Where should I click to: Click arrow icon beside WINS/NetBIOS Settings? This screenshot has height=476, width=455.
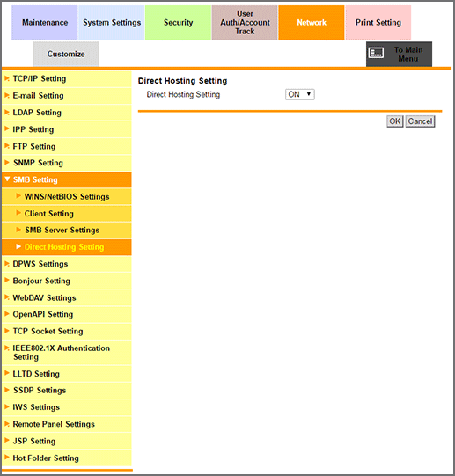pos(18,196)
